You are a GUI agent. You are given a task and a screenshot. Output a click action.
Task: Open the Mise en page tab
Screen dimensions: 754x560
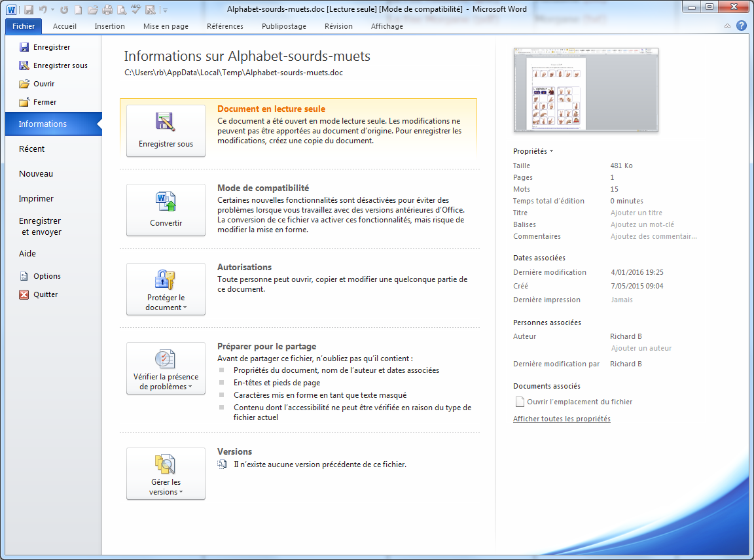(166, 26)
